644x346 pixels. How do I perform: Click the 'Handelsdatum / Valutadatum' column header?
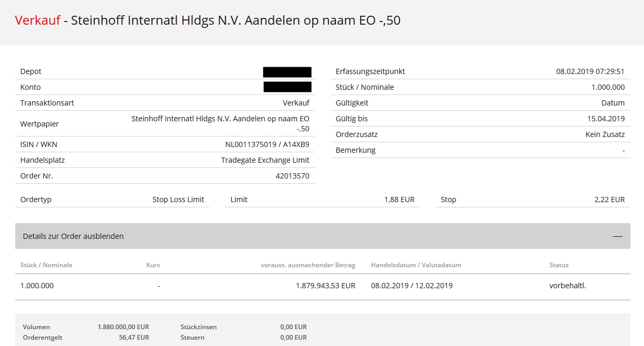click(x=416, y=265)
